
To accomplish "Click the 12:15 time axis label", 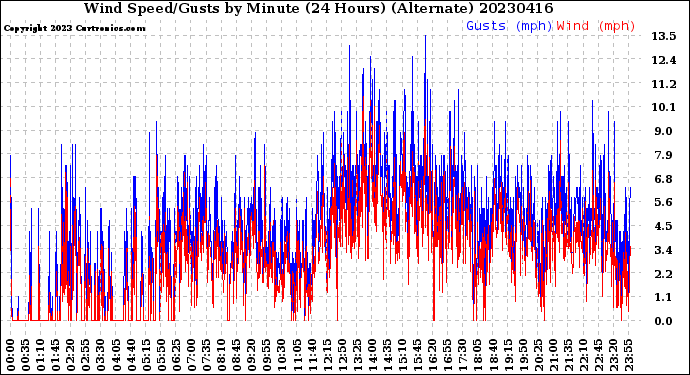I will coord(327,355).
